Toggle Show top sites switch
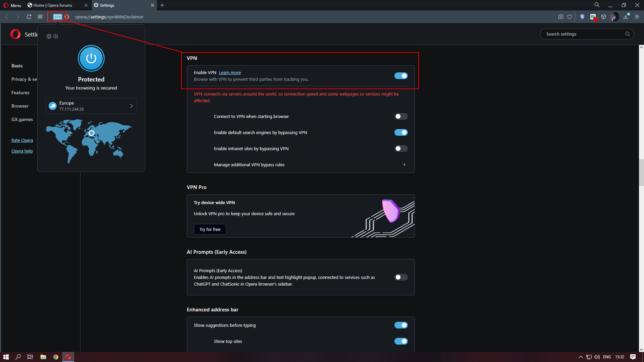Screen dimensions: 644x362 pyautogui.click(x=401, y=341)
